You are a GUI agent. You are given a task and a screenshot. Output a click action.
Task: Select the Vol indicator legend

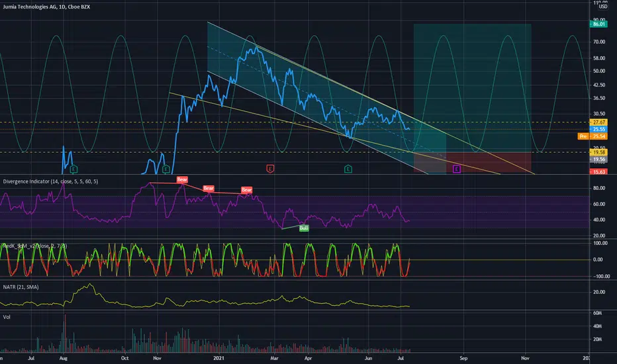pyautogui.click(x=7, y=317)
